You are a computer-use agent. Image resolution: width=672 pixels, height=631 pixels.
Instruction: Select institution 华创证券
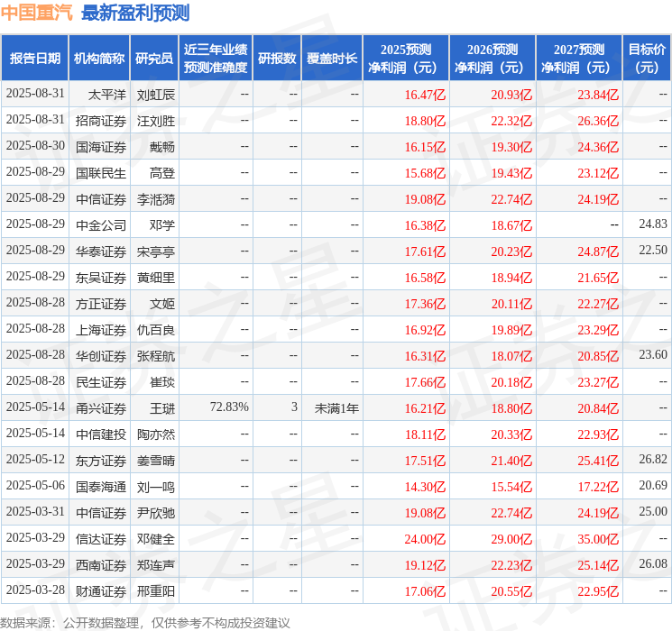(101, 356)
